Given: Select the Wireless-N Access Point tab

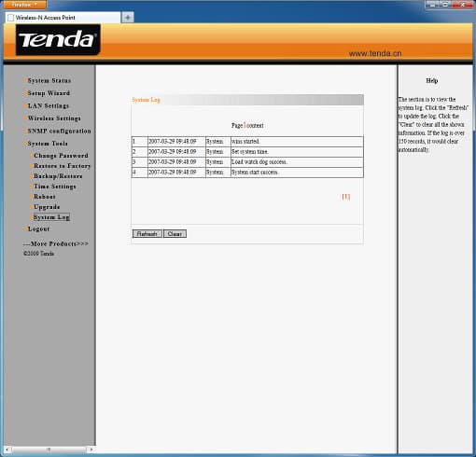Looking at the screenshot, I should point(63,18).
